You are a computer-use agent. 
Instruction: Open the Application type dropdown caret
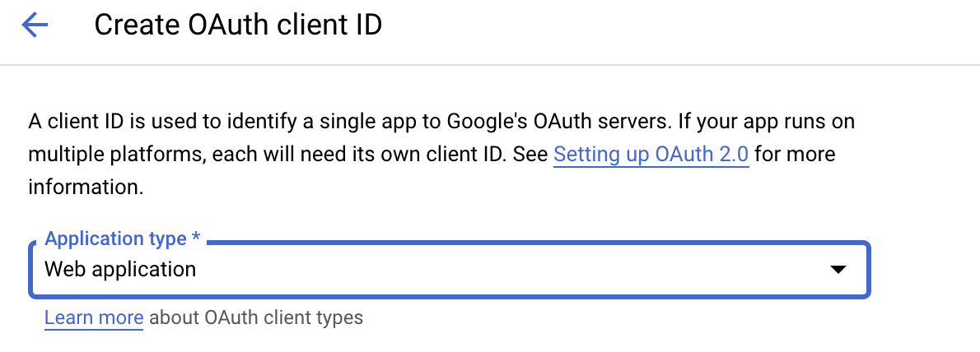tap(837, 270)
